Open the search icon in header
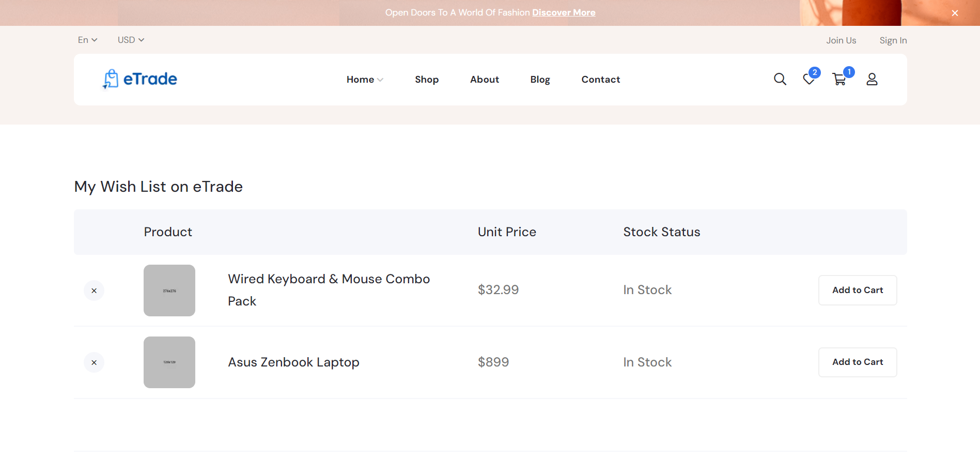Screen dimensions: 980x474 tap(780, 79)
